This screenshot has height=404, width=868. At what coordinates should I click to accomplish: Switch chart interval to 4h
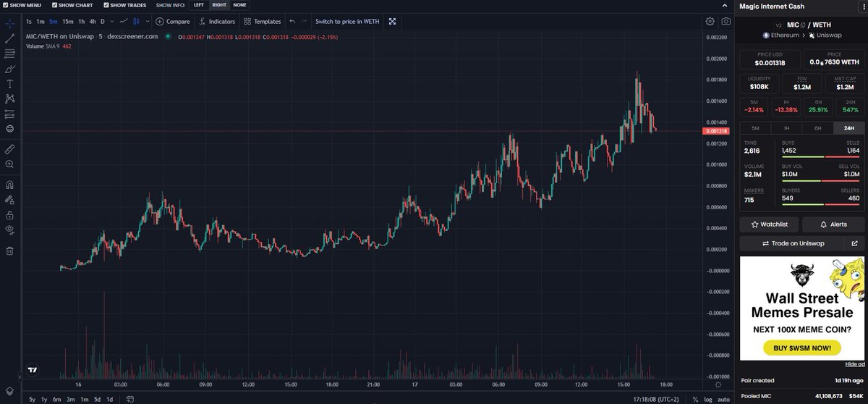pos(92,22)
